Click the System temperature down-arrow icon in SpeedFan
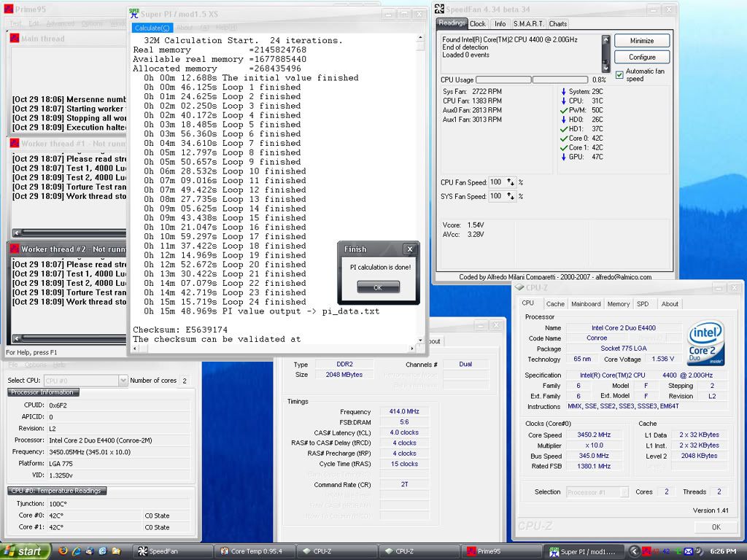This screenshot has height=560, width=747. click(x=564, y=91)
